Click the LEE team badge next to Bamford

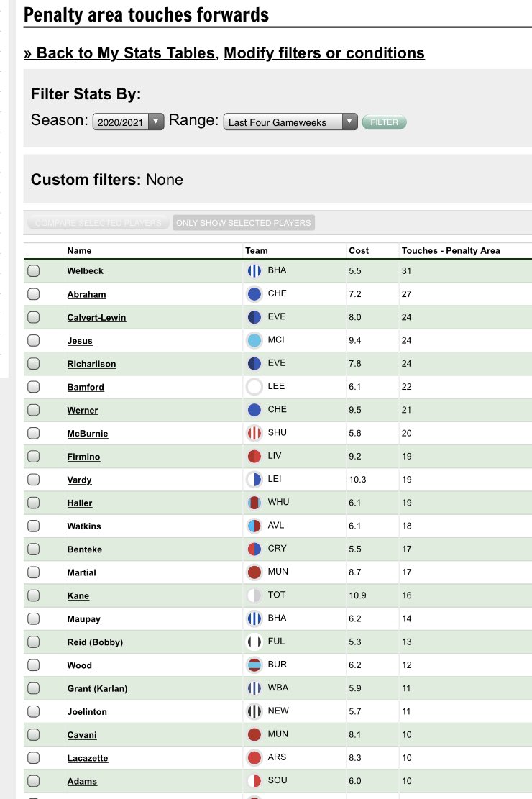coord(254,387)
